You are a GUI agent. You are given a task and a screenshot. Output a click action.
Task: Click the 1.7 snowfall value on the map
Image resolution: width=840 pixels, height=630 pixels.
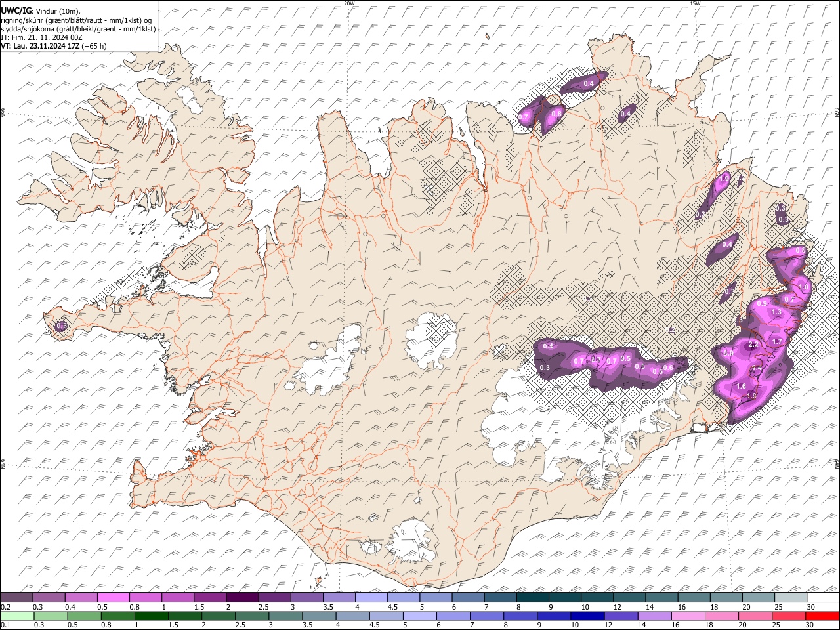click(x=777, y=341)
